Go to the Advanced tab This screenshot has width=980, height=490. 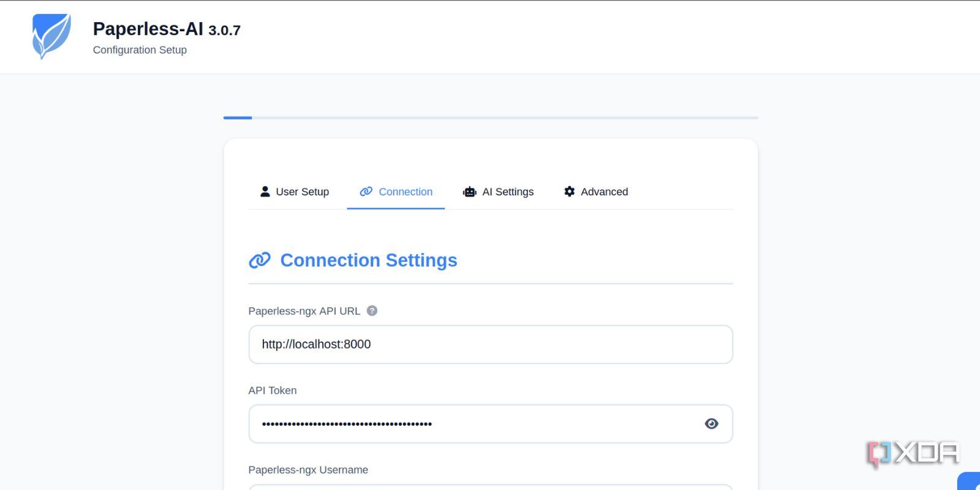coord(604,192)
